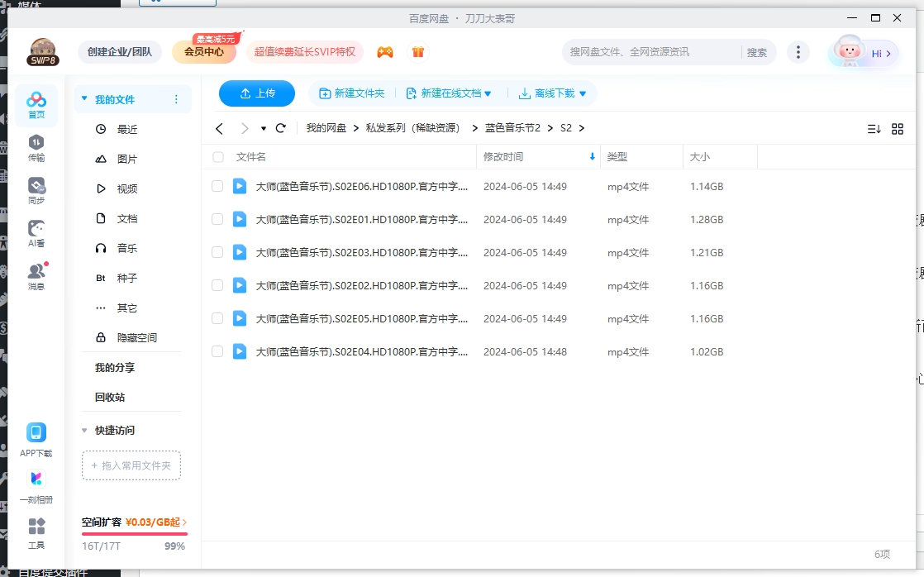
Task: Check the box for S02E06 file
Action: tap(217, 187)
